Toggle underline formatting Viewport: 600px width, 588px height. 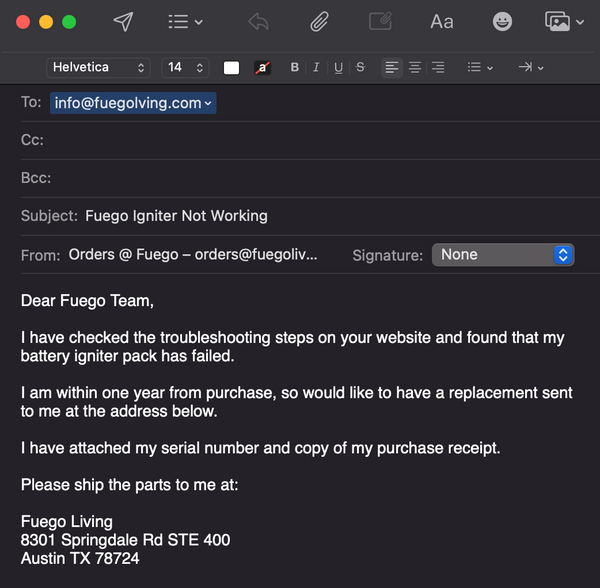338,68
